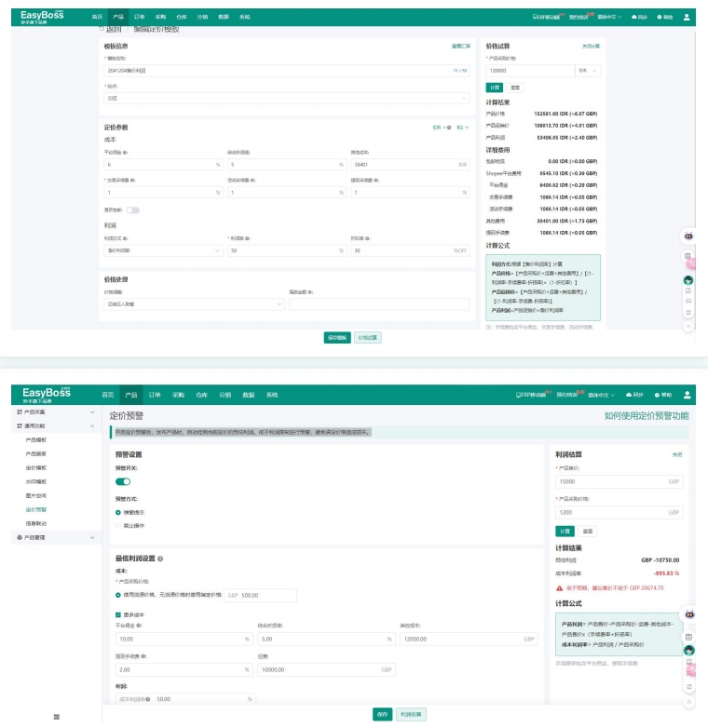The width and height of the screenshot is (708, 728).
Task: Click the green avatar support icon on the pricing template page
Action: click(688, 280)
